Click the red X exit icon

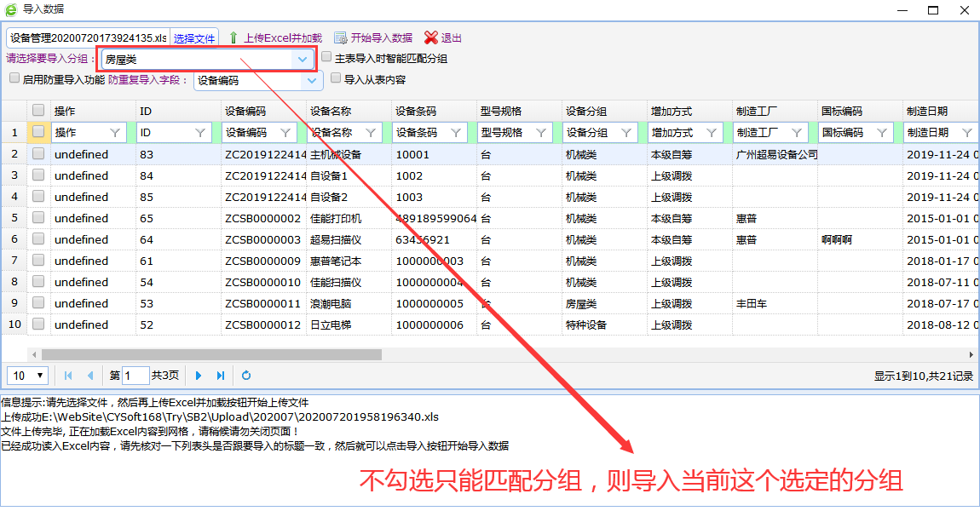[x=431, y=37]
